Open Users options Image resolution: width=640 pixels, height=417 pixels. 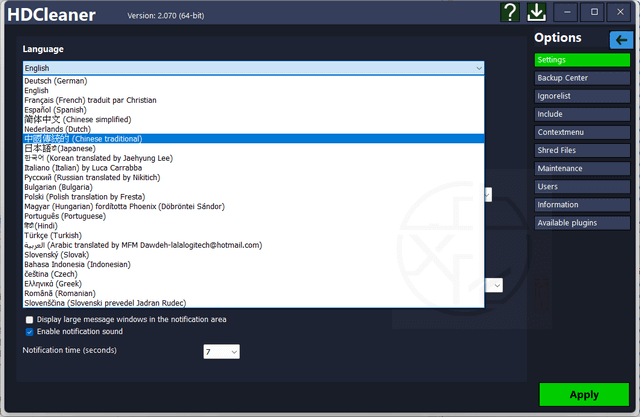[582, 186]
